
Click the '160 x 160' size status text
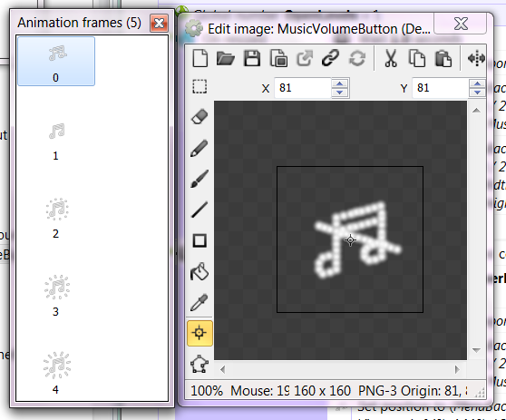tap(323, 391)
